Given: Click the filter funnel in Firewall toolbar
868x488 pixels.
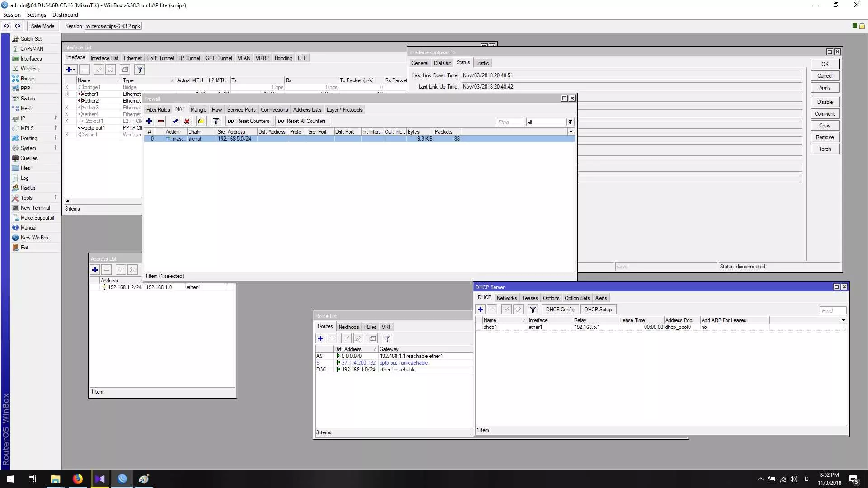Looking at the screenshot, I should 216,121.
